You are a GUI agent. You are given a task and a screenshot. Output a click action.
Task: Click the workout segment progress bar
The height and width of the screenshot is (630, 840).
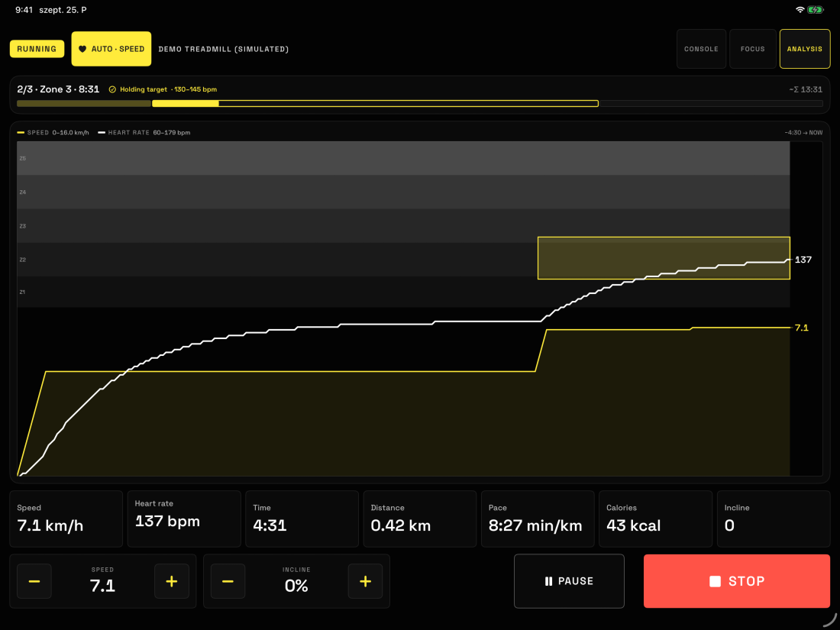420,103
